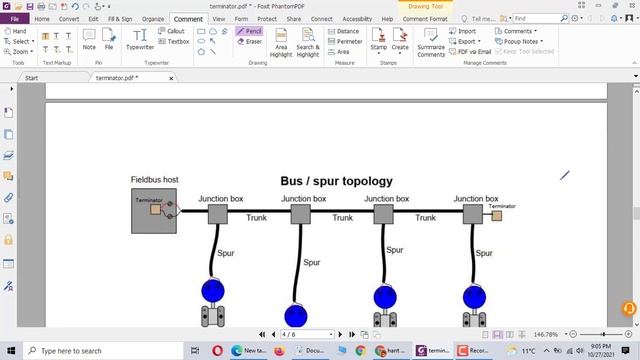Select the Arrow drawing tool
640x360 pixels.
click(213, 41)
